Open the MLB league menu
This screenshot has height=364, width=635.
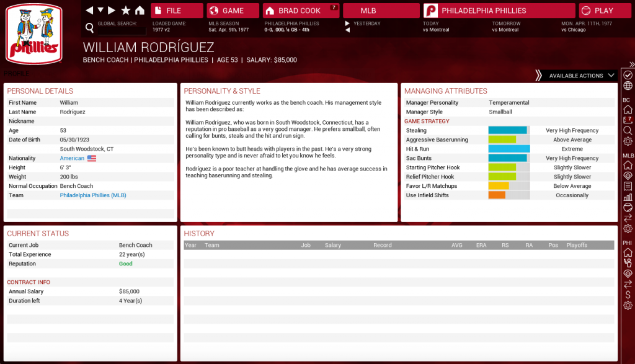pyautogui.click(x=381, y=11)
